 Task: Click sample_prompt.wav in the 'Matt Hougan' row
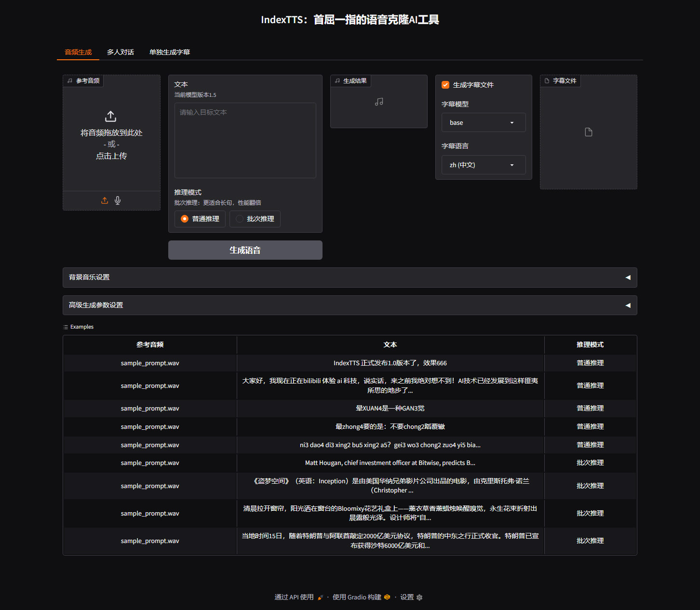150,463
